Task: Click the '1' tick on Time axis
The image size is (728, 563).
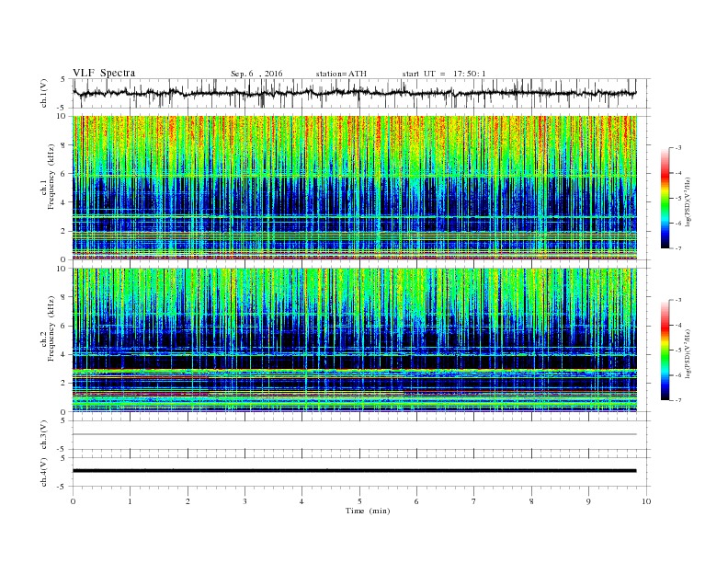Action: click(130, 501)
